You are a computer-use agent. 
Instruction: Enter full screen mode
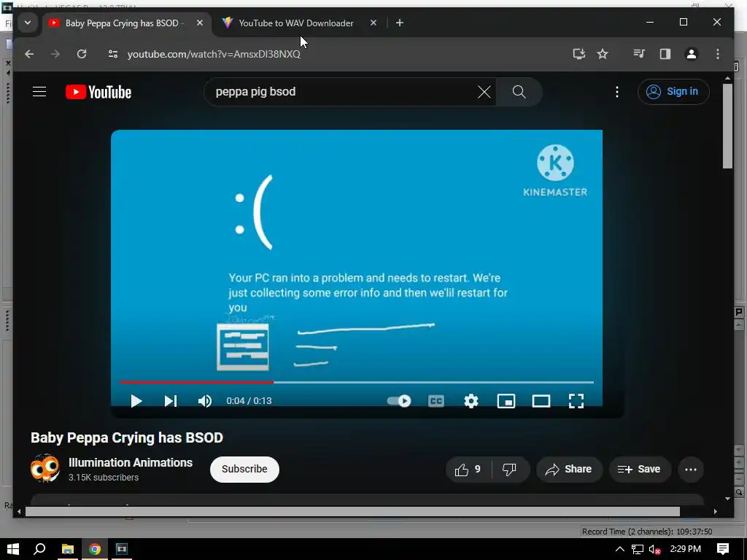(576, 401)
